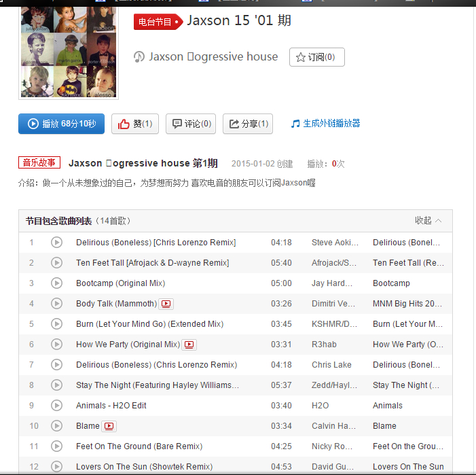The image size is (476, 475).
Task: Open album Burn (Let Your M...
Action: click(407, 324)
